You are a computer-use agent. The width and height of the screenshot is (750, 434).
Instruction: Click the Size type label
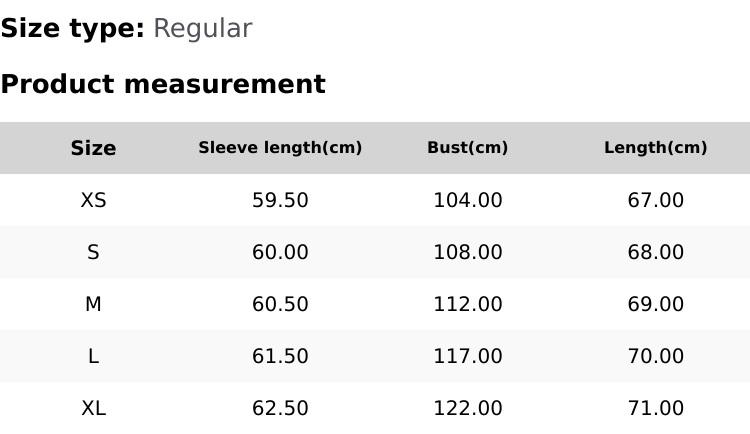pyautogui.click(x=72, y=29)
